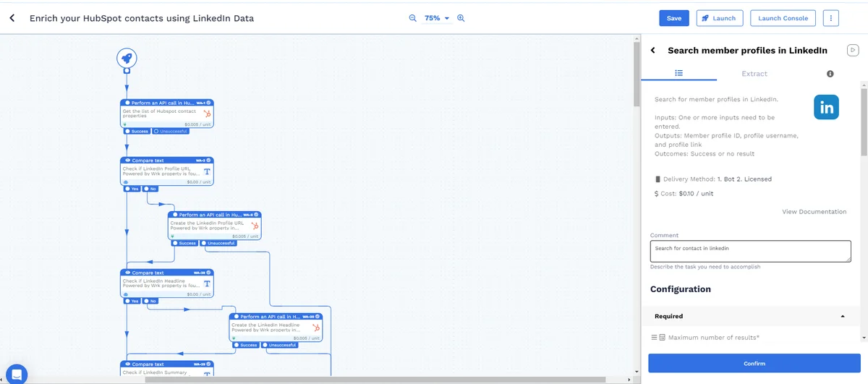868x384 pixels.
Task: Click the T icon on Check LinkedIn Headline node
Action: click(x=207, y=283)
